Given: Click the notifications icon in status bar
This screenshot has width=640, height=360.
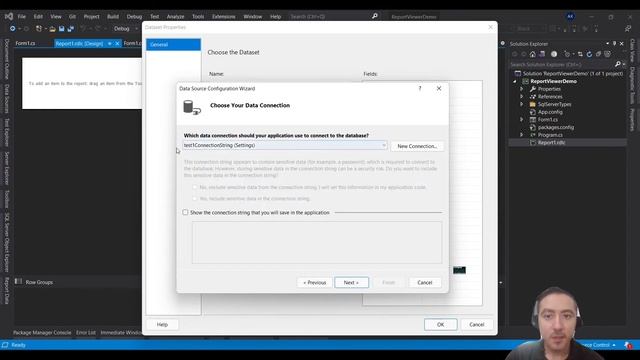Looking at the screenshot, I should pyautogui.click(x=629, y=345).
